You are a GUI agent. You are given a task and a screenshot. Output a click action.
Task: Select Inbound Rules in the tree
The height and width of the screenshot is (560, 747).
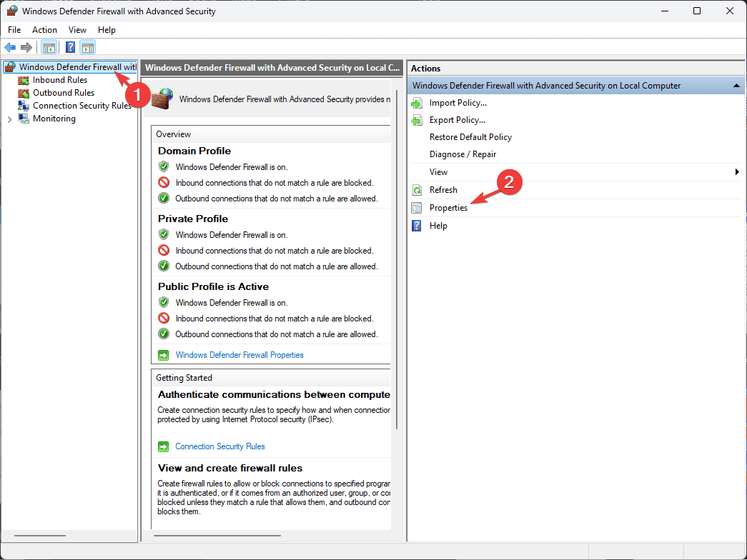click(x=60, y=80)
